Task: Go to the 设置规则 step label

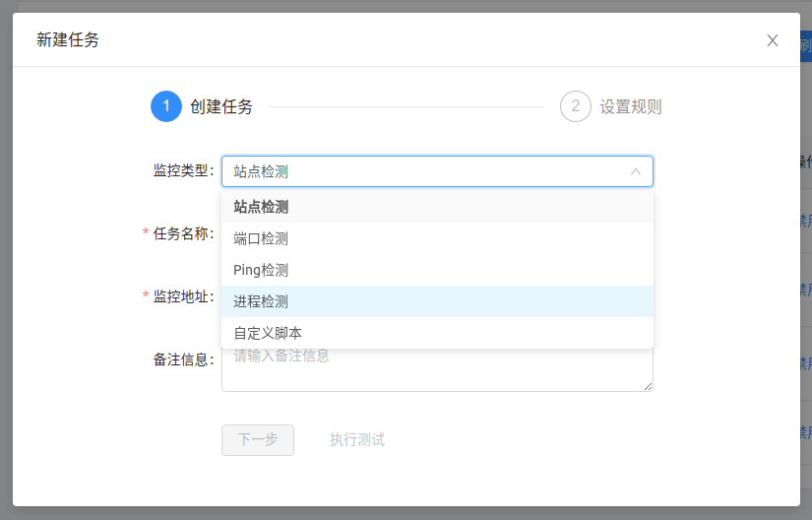Action: coord(631,106)
